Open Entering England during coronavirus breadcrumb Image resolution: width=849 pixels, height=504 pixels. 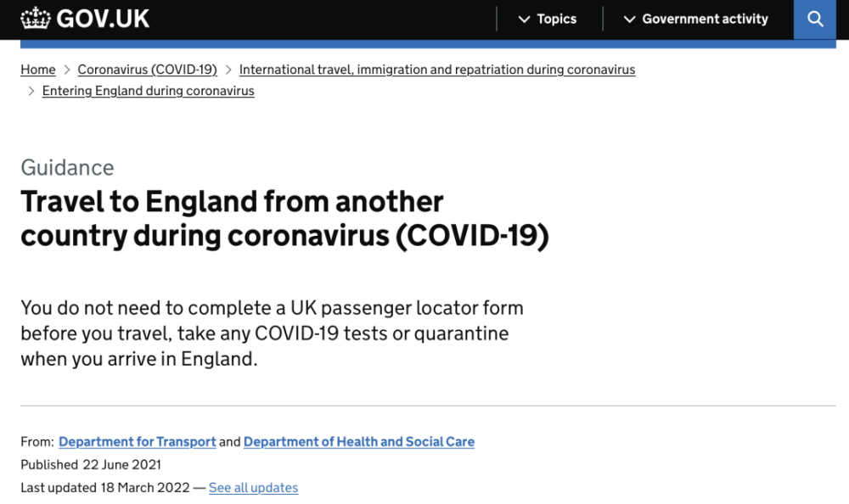pyautogui.click(x=149, y=91)
